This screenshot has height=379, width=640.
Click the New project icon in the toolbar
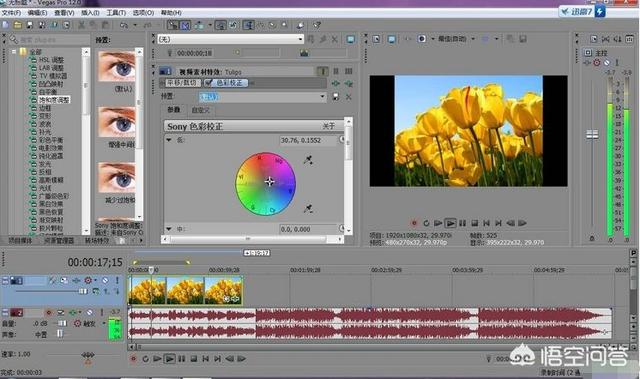click(x=6, y=25)
